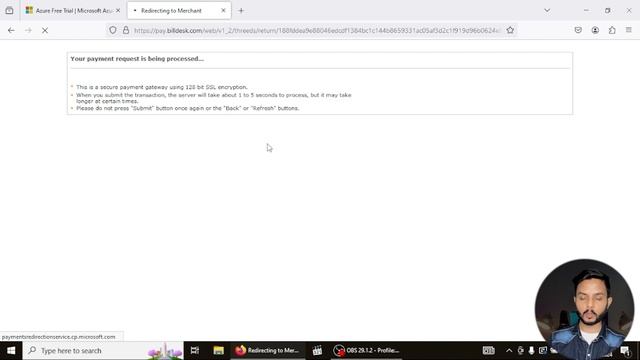Click the '1 to 5 seconds to process' line
Screen dimensions: 640x360
click(213, 98)
